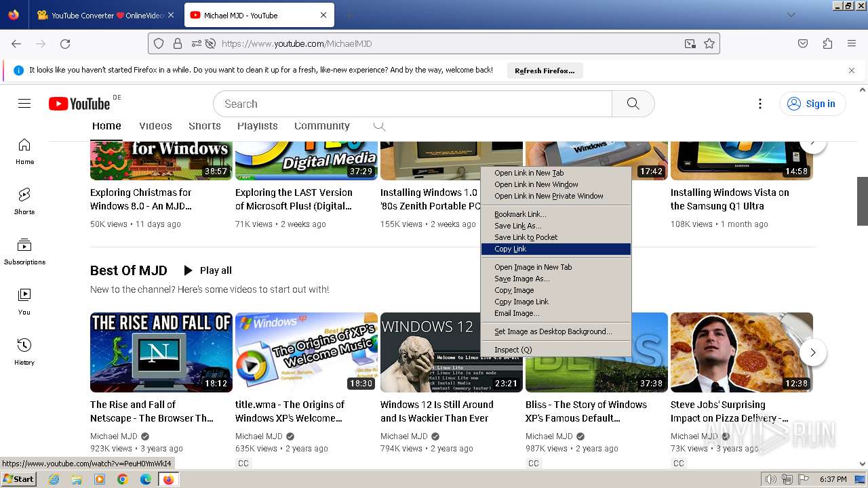This screenshot has width=868, height=488.
Task: Choose Open Image in New Tab
Action: point(556,267)
